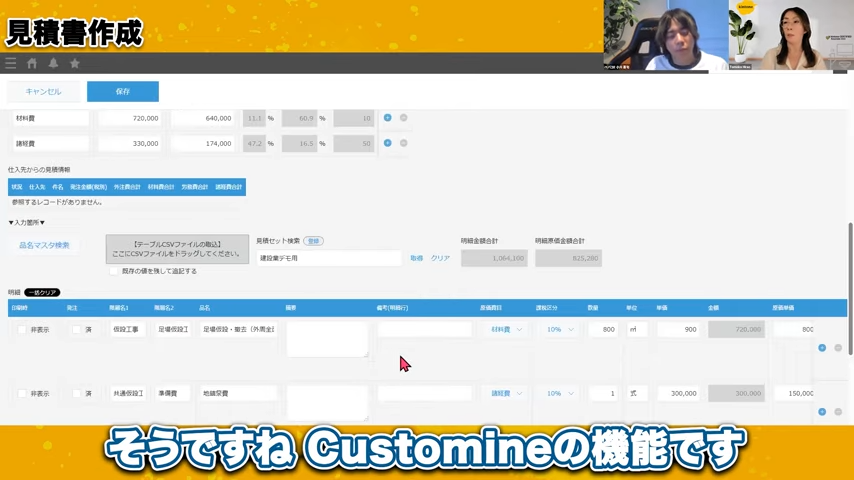The image size is (854, 480).
Task: Click the 640,000 cost field
Action: pos(203,118)
